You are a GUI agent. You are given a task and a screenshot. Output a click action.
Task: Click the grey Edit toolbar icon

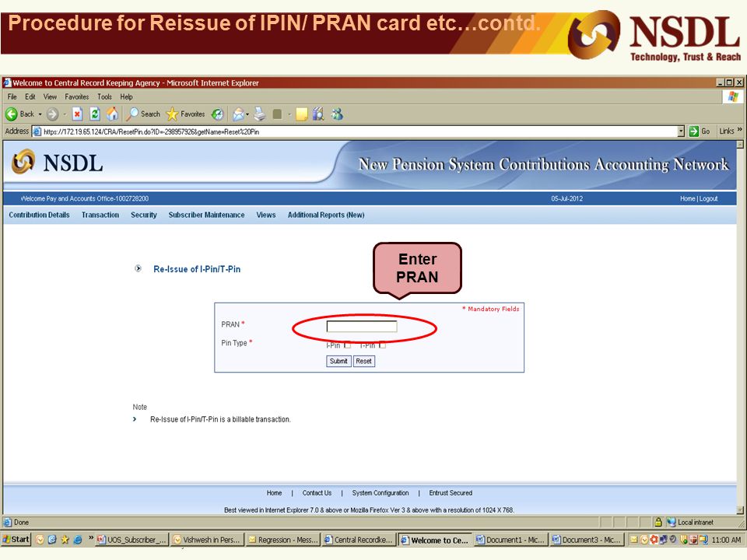click(277, 114)
